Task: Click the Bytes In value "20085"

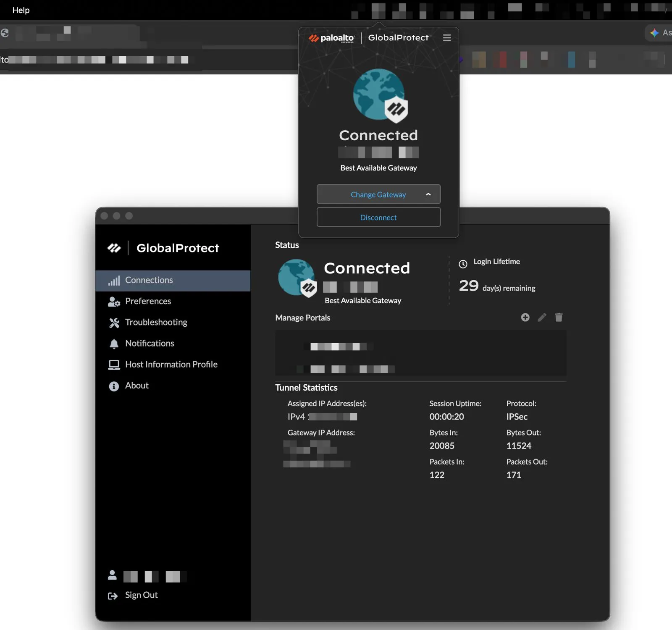Action: (442, 446)
